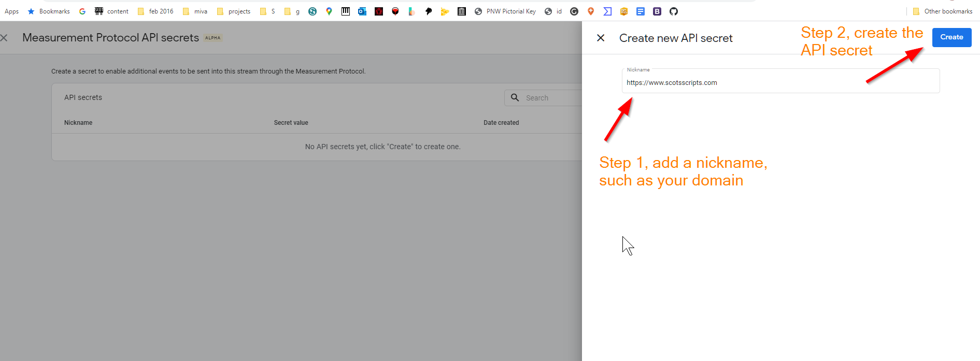Expand the Other bookmarks folder
The width and height of the screenshot is (980, 361).
[942, 11]
